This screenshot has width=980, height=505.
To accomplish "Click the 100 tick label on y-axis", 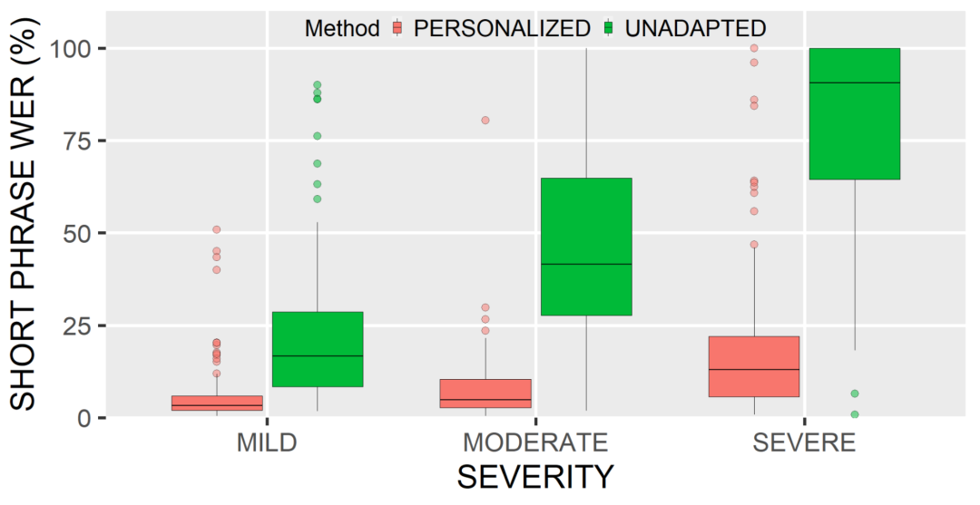I will (76, 48).
